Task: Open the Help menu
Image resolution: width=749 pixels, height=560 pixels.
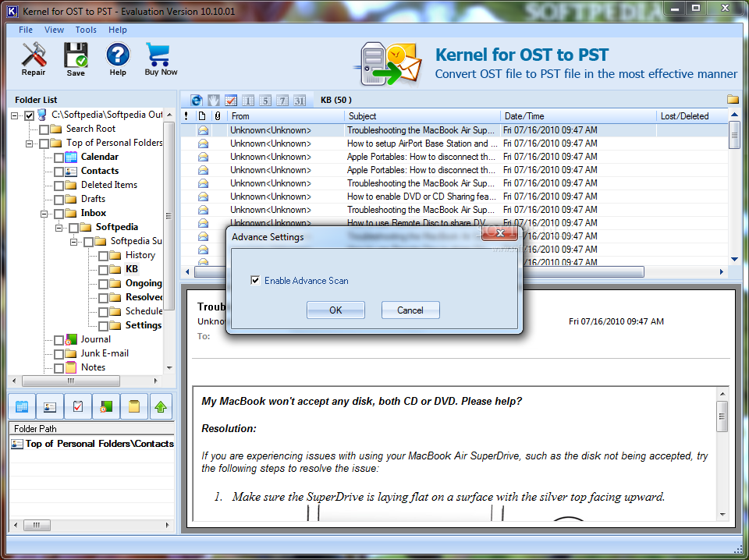Action: click(118, 30)
